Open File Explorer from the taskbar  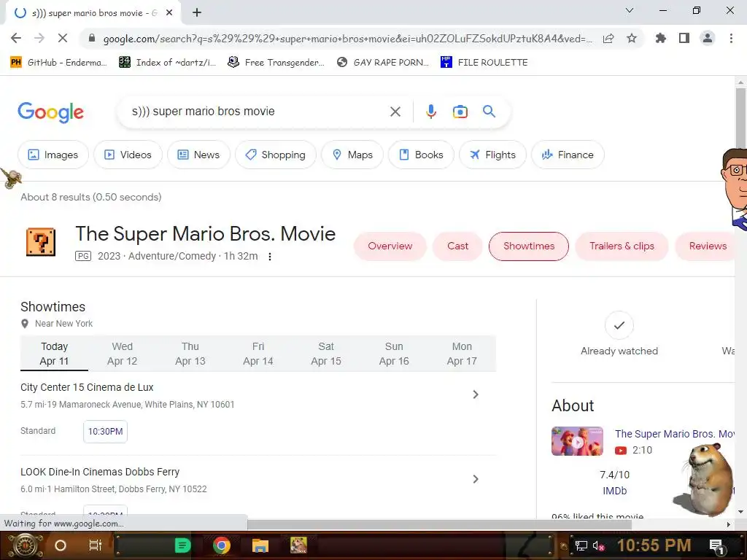pos(260,545)
